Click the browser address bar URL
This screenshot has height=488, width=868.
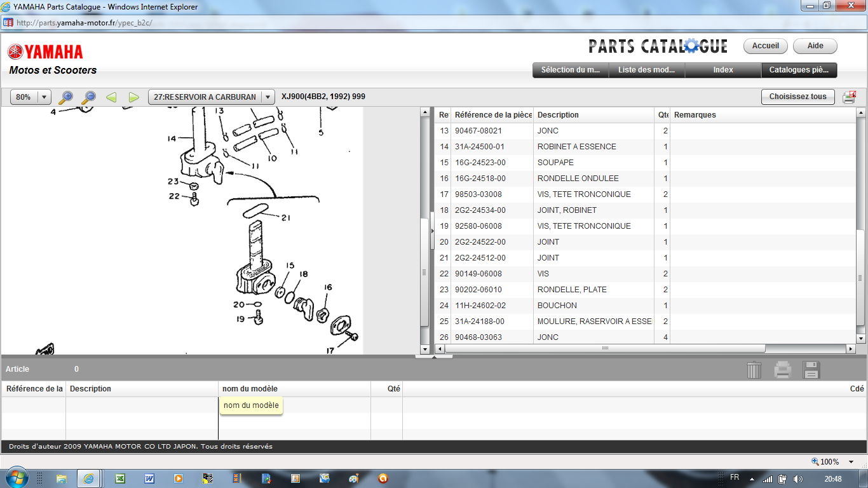point(84,22)
